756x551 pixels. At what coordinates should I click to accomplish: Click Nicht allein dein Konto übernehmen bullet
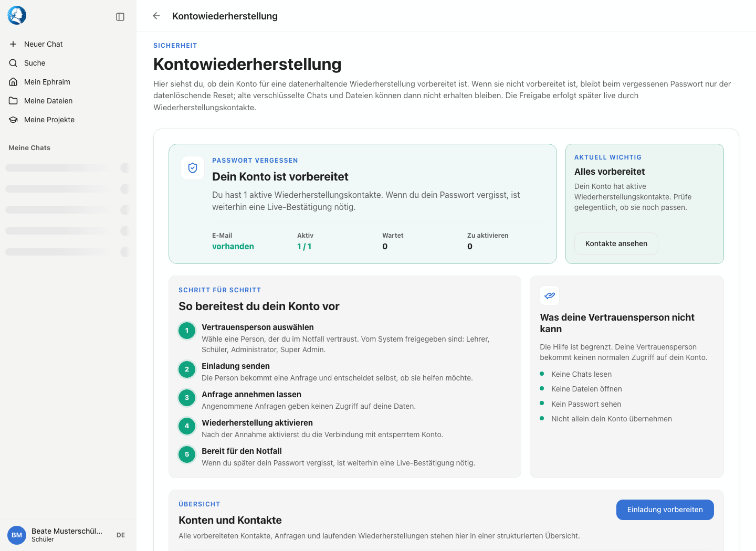coord(612,419)
